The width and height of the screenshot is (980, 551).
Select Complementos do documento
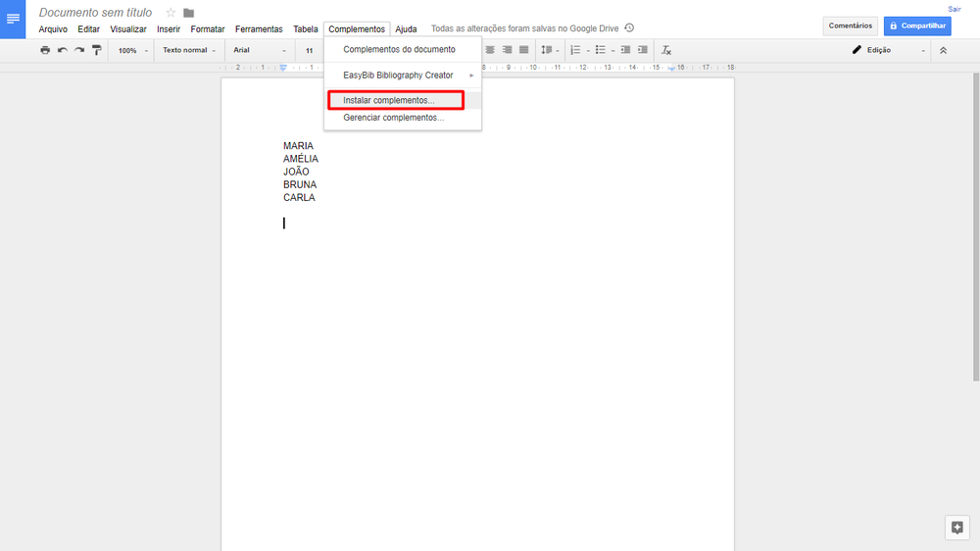[x=403, y=49]
